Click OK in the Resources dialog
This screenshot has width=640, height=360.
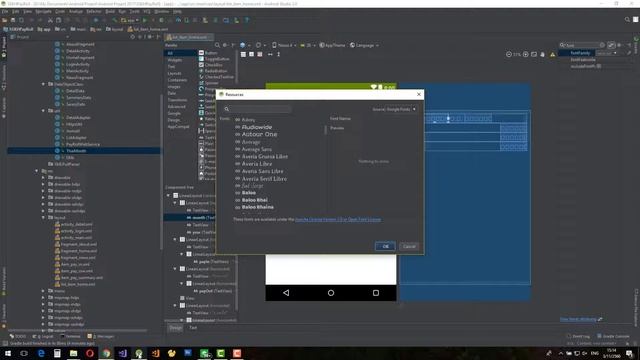[385, 246]
